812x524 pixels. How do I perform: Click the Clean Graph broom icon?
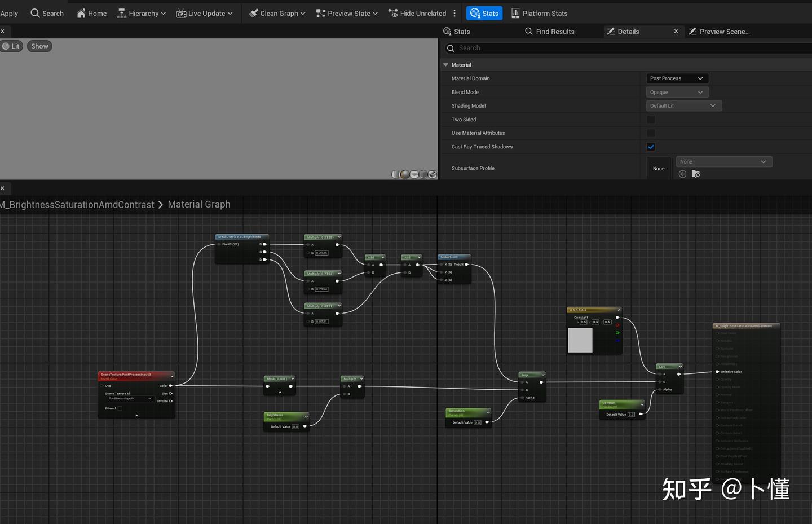(254, 13)
